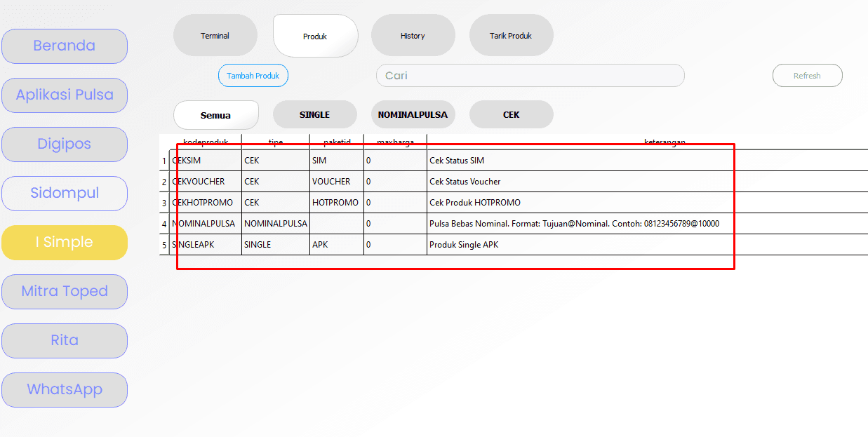The image size is (868, 437).
Task: Open the Beranda sidebar page
Action: [65, 46]
